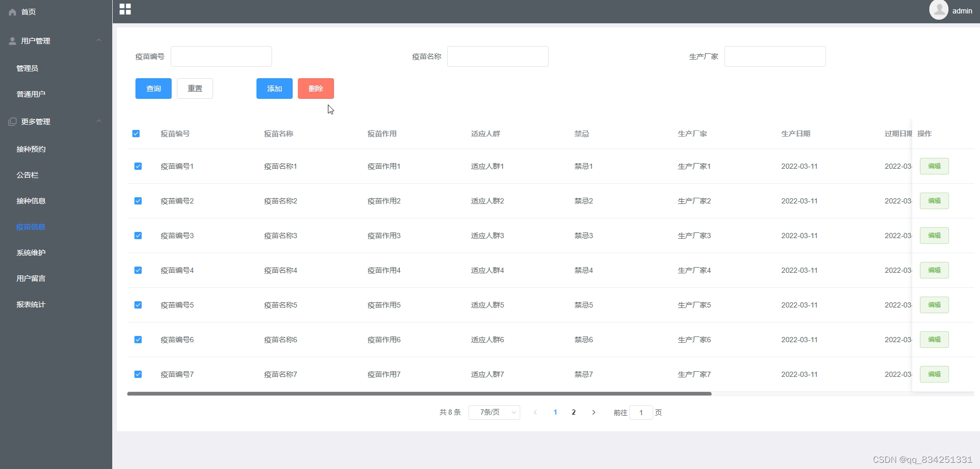The image size is (980, 469).
Task: Click 编辑 for 疫苗编号4 row
Action: point(934,270)
